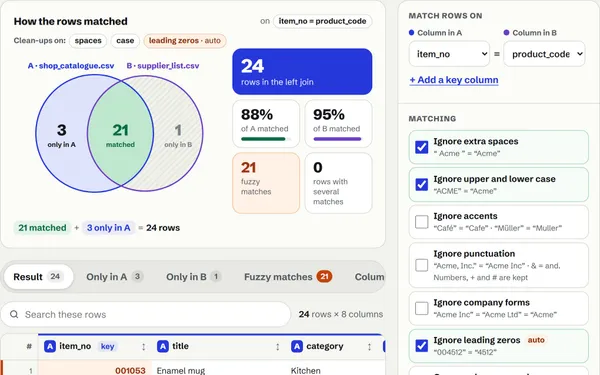Click the B · supplier_list.csv label

point(163,66)
